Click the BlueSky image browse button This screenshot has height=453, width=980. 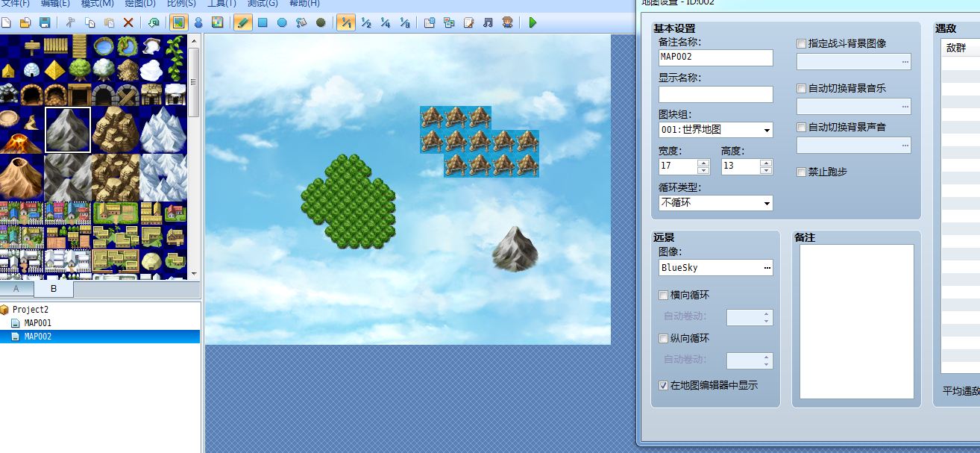767,267
